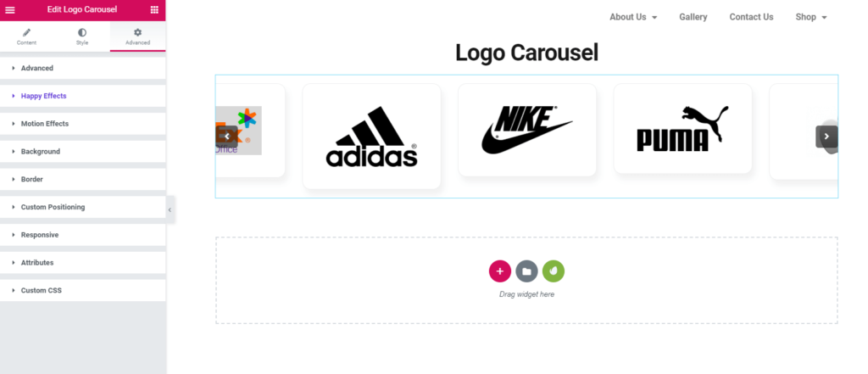This screenshot has height=374, width=868.
Task: Switch to the Content tab
Action: (26, 36)
